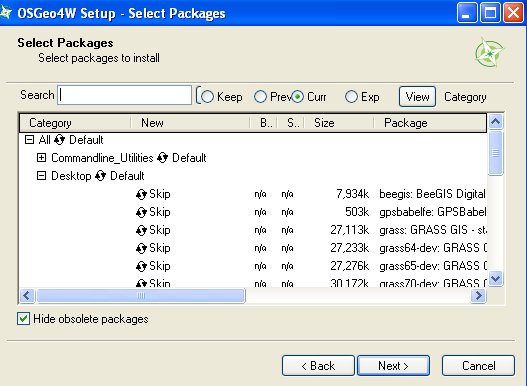Click gpsbabelfe: GPSBabel package text
The height and width of the screenshot is (386, 527).
[433, 212]
